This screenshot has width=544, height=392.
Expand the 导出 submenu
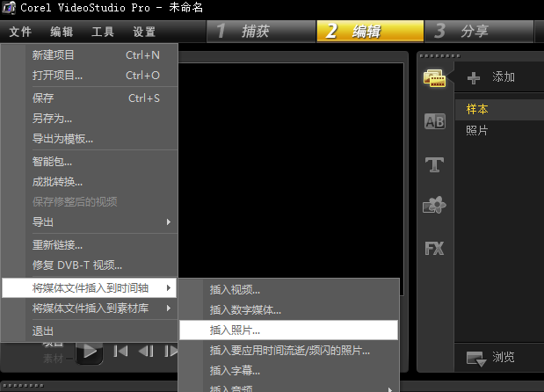[x=90, y=222]
